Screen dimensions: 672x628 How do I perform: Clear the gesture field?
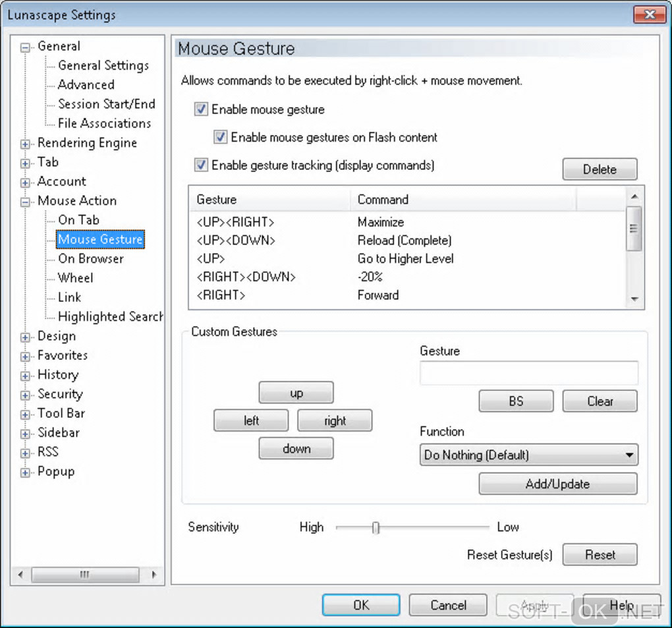coord(600,401)
